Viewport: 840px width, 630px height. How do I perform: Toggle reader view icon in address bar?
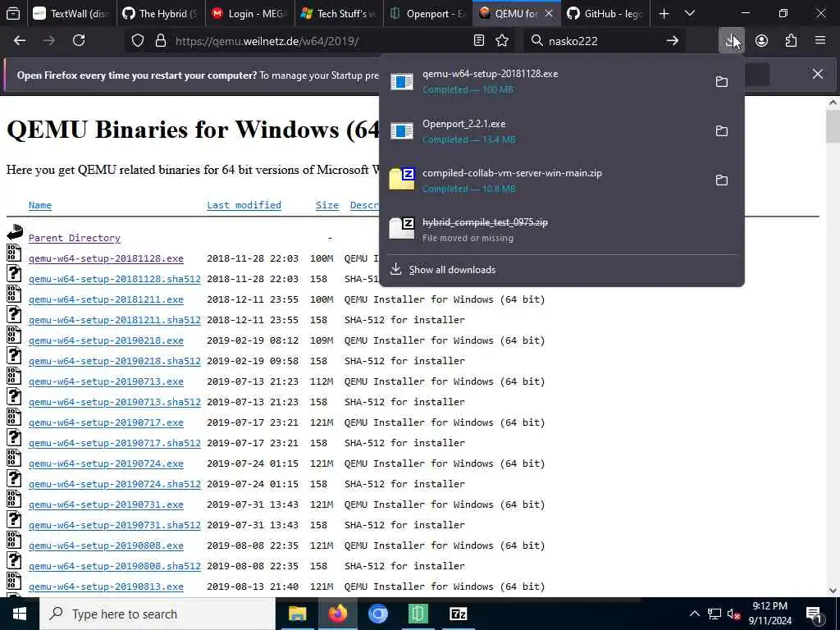pos(479,41)
